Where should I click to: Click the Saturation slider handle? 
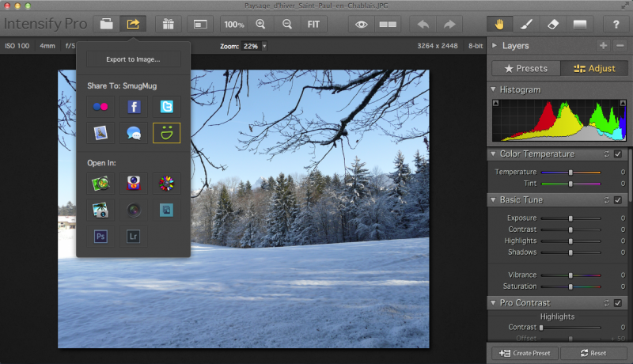point(570,286)
